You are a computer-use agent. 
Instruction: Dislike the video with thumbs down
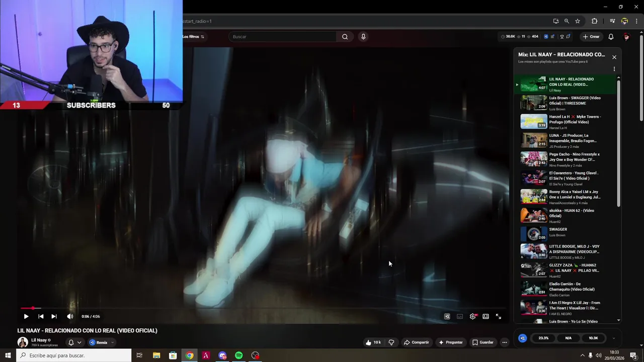click(391, 342)
